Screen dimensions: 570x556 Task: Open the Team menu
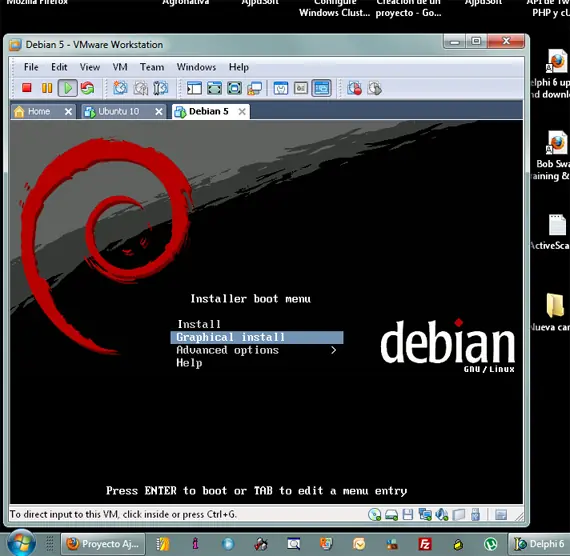(152, 67)
